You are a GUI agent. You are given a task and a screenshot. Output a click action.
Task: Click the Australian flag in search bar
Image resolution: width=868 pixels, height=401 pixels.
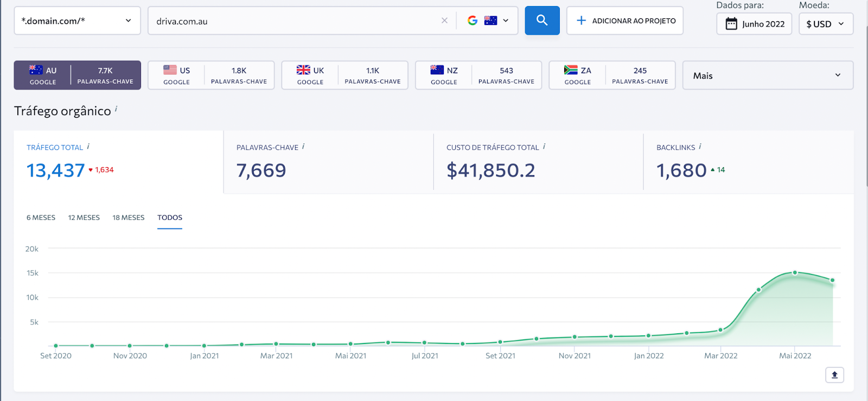490,21
